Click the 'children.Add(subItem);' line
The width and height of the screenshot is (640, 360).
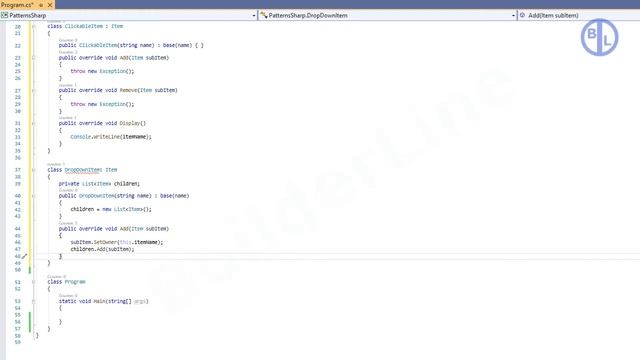[x=102, y=249]
